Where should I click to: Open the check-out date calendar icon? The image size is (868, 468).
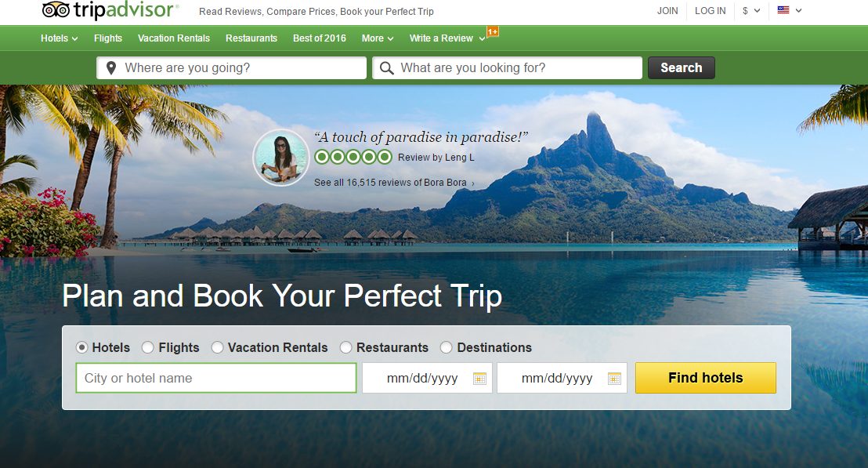(614, 379)
